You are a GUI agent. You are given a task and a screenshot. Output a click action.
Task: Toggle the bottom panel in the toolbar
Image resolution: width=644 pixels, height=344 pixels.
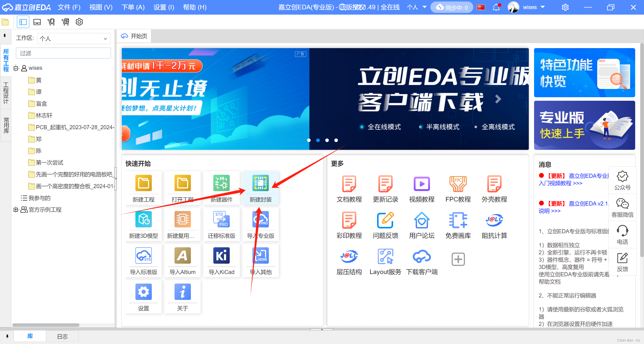(37, 22)
